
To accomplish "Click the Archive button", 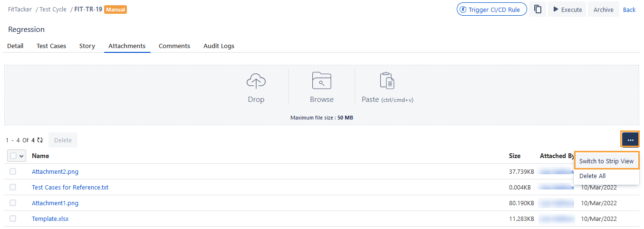I will tap(603, 10).
